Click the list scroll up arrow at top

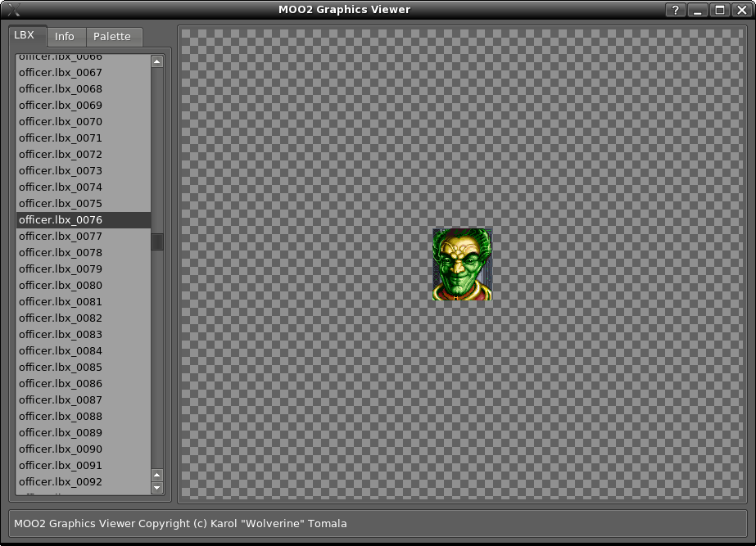[x=157, y=61]
